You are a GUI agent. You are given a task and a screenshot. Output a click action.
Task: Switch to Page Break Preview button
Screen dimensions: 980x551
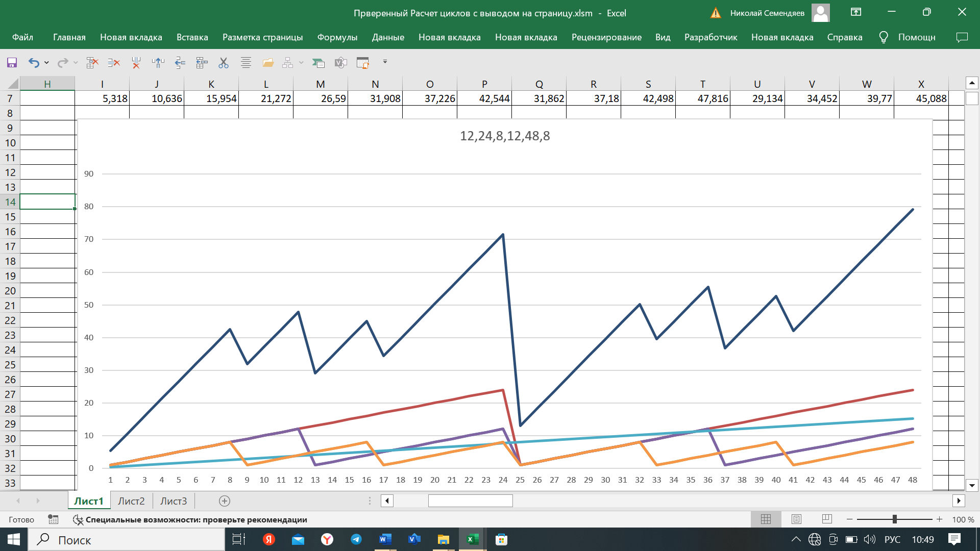[x=827, y=519]
